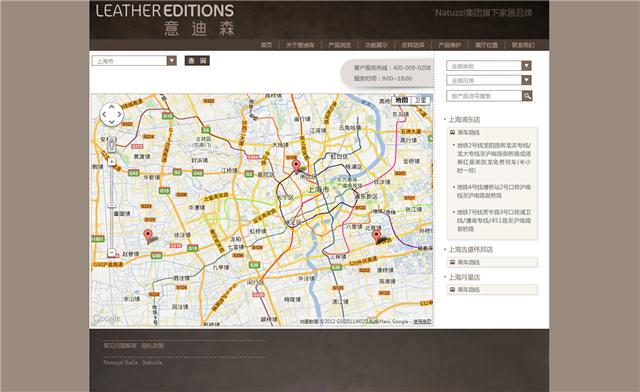Click bus icon under 上海浦东店

pos(452,132)
